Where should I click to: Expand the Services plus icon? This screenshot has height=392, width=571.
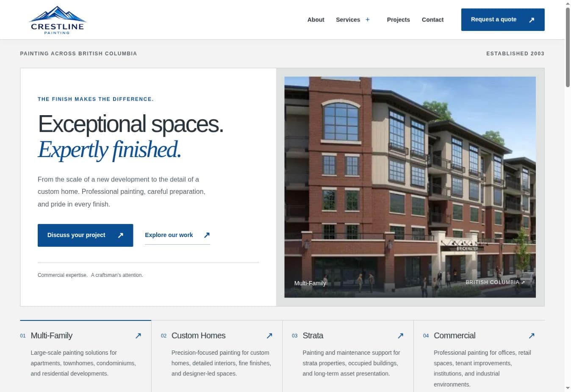coord(368,19)
